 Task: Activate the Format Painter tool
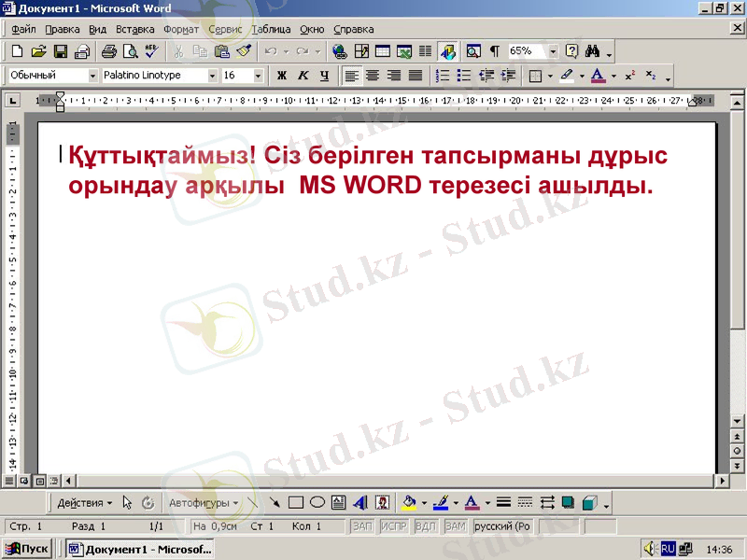(243, 51)
